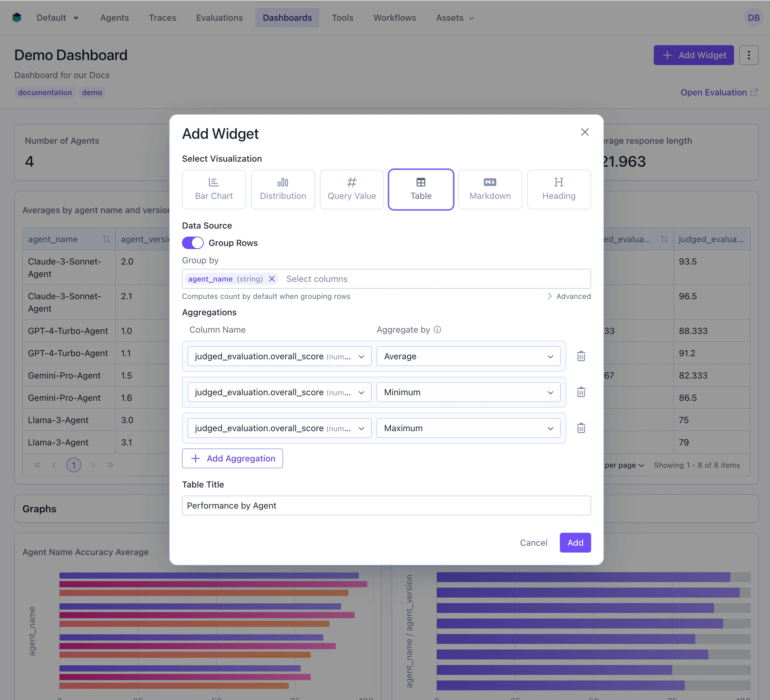Open the Average aggregate dropdown
Image resolution: width=770 pixels, height=700 pixels.
(468, 356)
